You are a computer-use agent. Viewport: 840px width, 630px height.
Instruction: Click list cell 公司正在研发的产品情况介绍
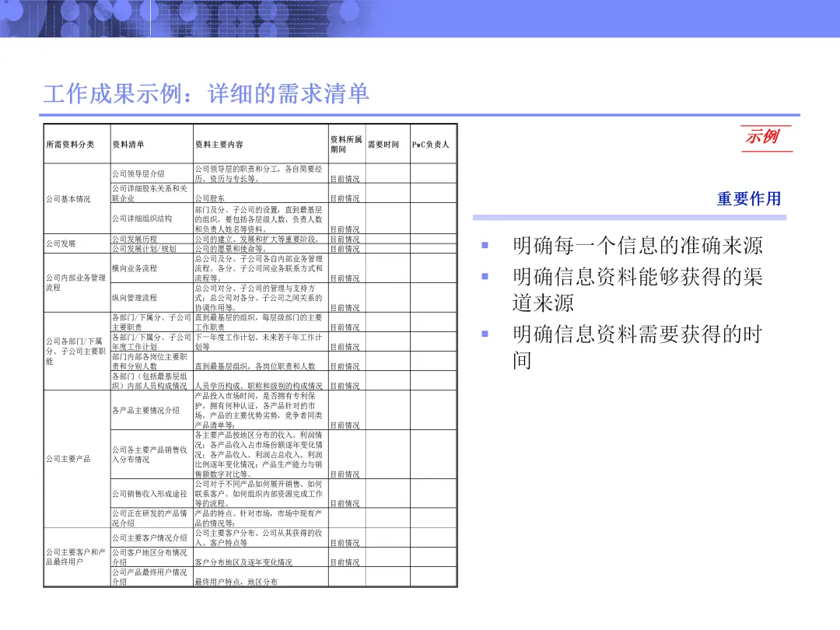(150, 519)
